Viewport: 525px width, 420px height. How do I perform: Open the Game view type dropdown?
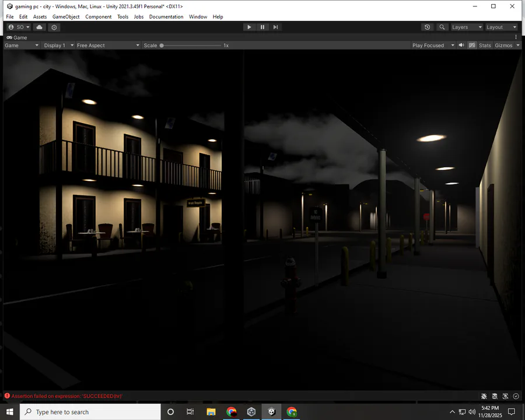(22, 45)
